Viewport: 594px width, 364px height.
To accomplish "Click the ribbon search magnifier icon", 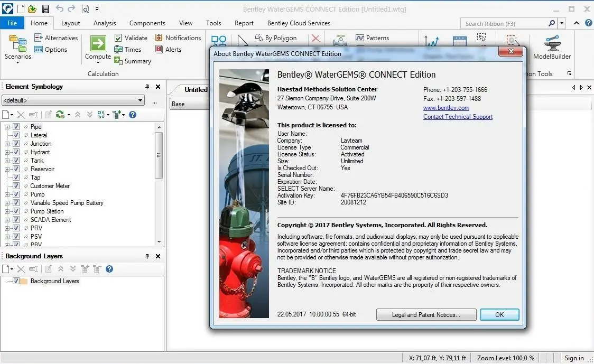I will tap(552, 23).
